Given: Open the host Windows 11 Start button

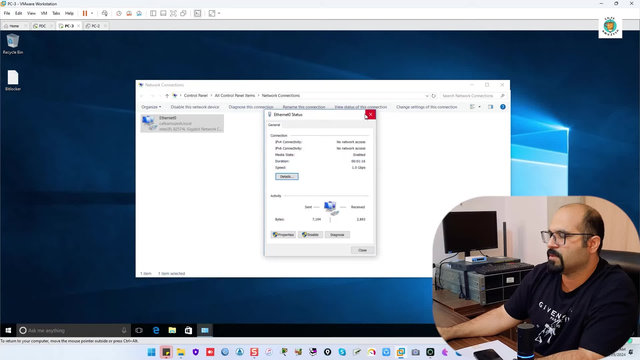Looking at the screenshot, I should click(x=151, y=352).
